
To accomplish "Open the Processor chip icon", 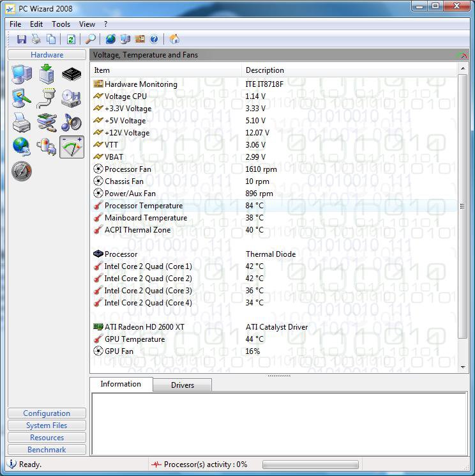I will pyautogui.click(x=72, y=74).
